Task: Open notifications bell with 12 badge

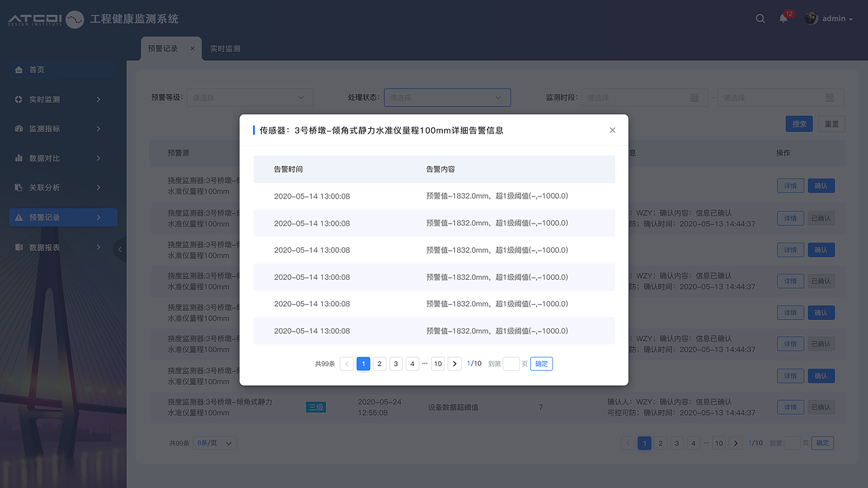Action: 785,18
